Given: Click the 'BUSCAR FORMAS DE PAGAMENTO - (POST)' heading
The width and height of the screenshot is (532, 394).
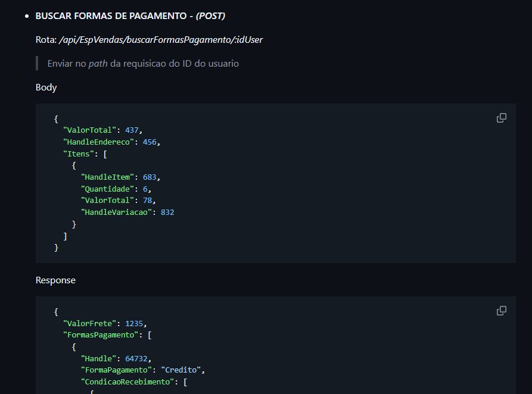Looking at the screenshot, I should 130,16.
